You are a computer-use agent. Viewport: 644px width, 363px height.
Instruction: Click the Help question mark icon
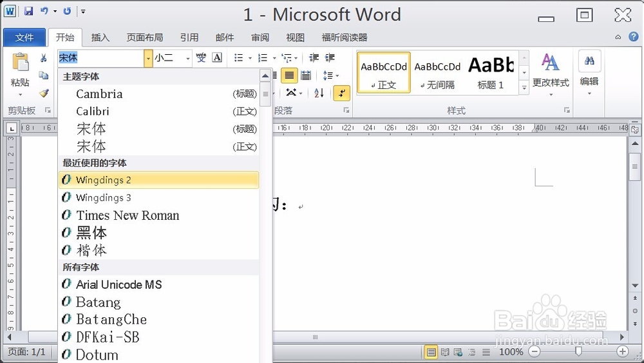(633, 37)
